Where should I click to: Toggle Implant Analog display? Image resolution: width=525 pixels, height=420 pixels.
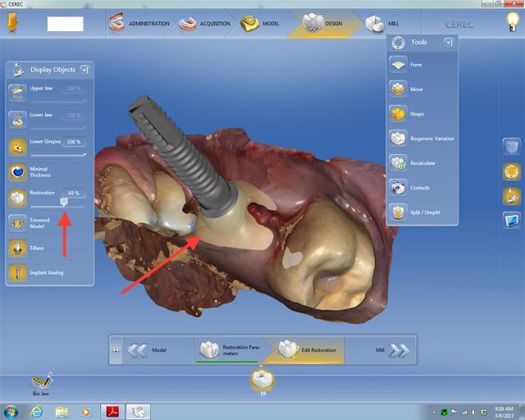pos(17,272)
